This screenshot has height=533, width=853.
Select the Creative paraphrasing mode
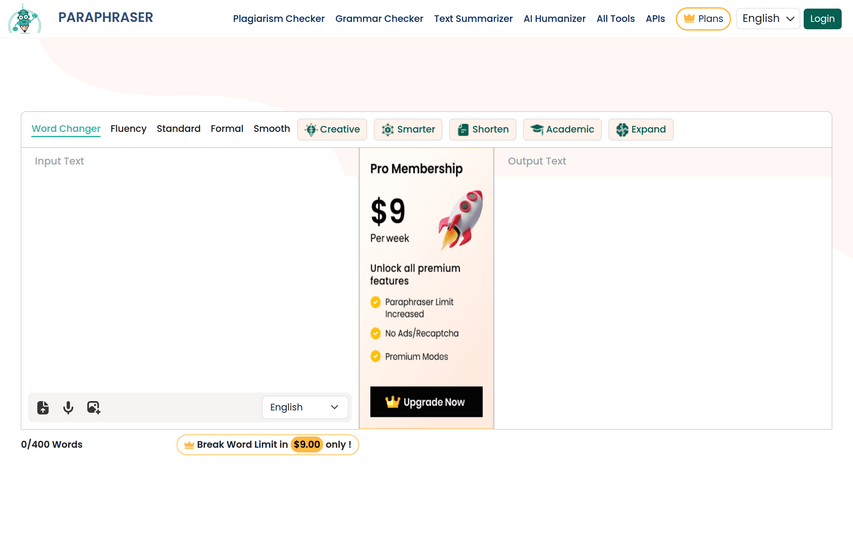point(332,130)
